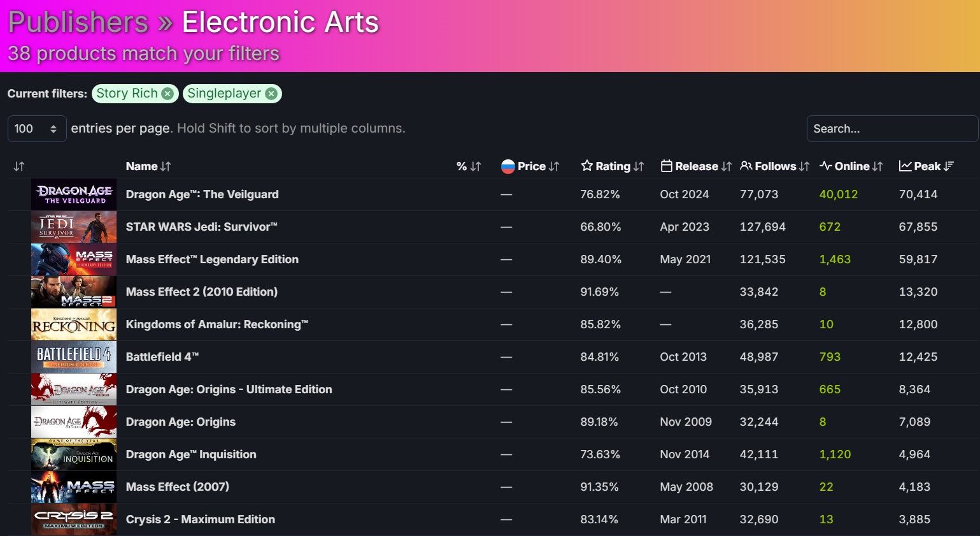The width and height of the screenshot is (980, 536).
Task: Sort table by Follows column
Action: coord(775,166)
